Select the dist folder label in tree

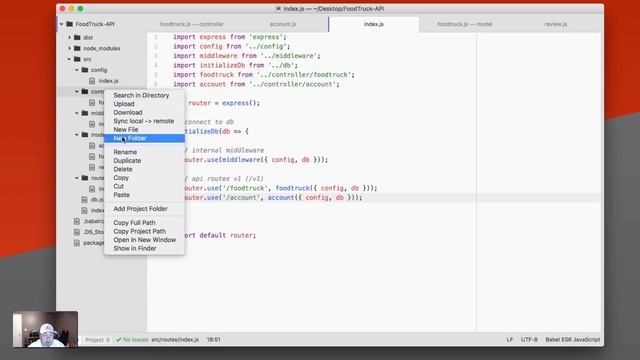tap(88, 37)
